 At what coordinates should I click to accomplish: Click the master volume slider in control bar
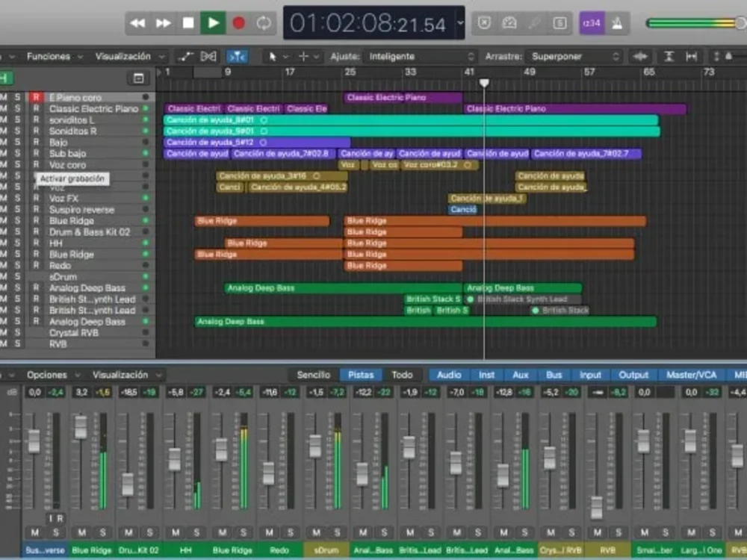(696, 23)
